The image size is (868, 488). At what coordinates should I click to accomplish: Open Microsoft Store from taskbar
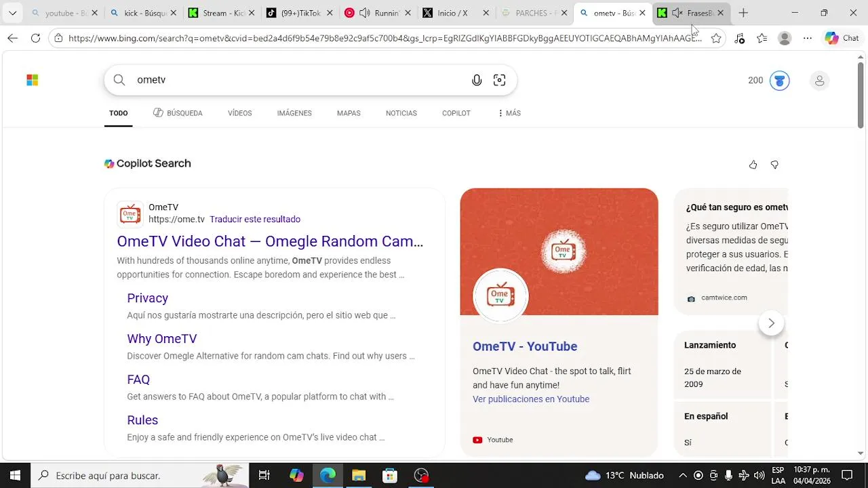[390, 475]
